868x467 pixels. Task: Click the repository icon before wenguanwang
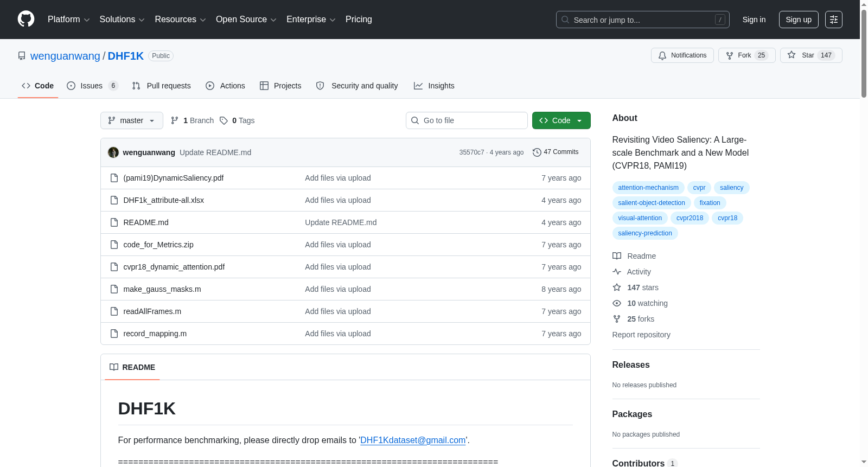click(x=22, y=56)
